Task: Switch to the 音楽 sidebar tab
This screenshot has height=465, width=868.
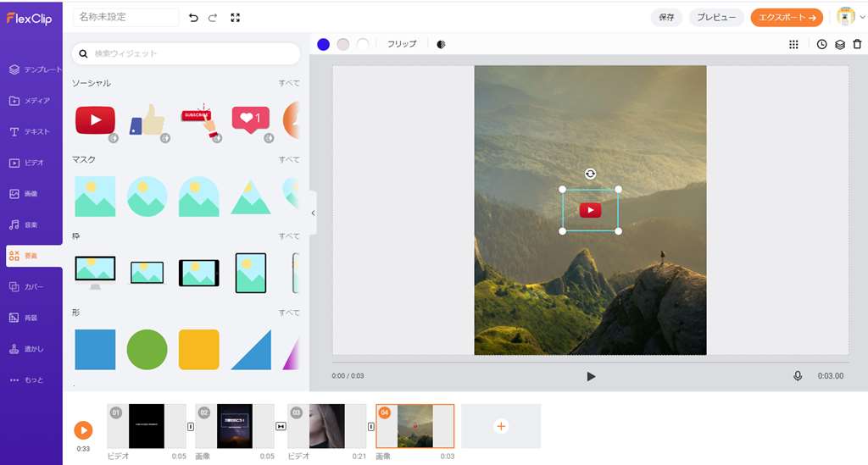Action: pos(31,224)
